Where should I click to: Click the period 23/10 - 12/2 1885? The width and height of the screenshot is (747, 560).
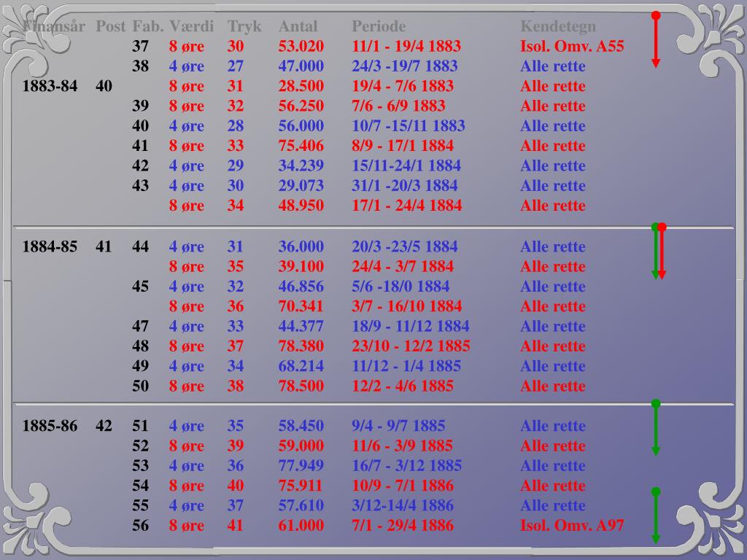(411, 346)
